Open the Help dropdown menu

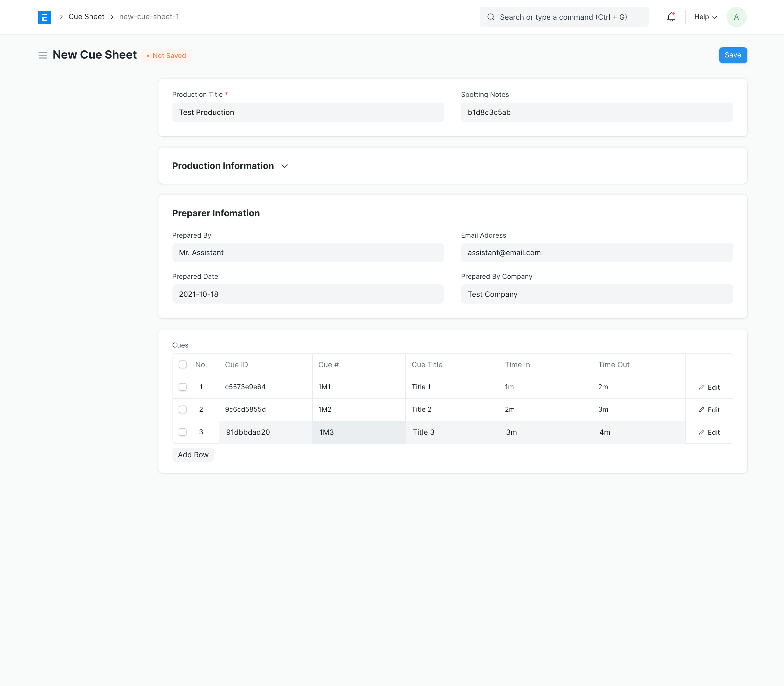(705, 17)
